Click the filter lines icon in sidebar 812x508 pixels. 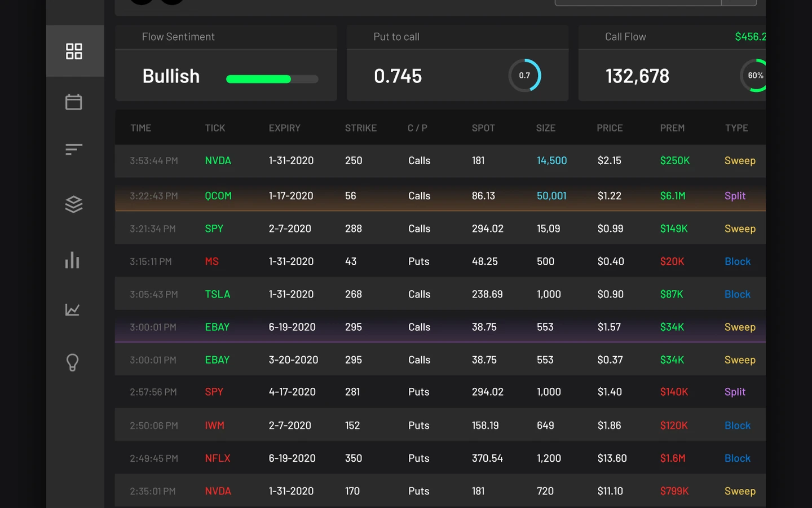pos(74,150)
